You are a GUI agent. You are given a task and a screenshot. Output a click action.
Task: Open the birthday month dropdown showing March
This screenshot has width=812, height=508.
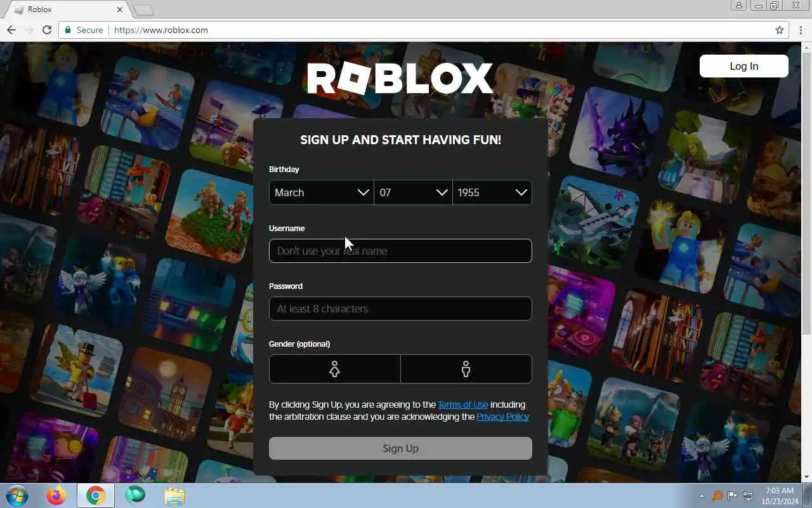pyautogui.click(x=322, y=192)
